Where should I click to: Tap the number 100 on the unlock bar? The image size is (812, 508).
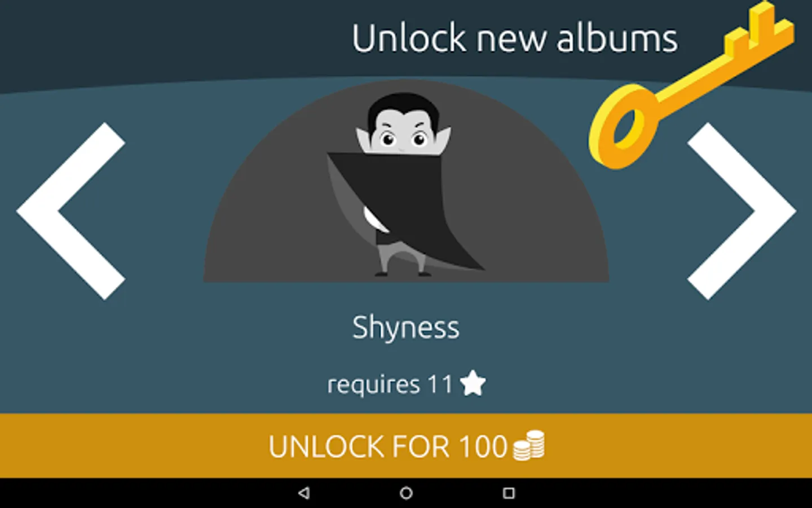coord(483,446)
